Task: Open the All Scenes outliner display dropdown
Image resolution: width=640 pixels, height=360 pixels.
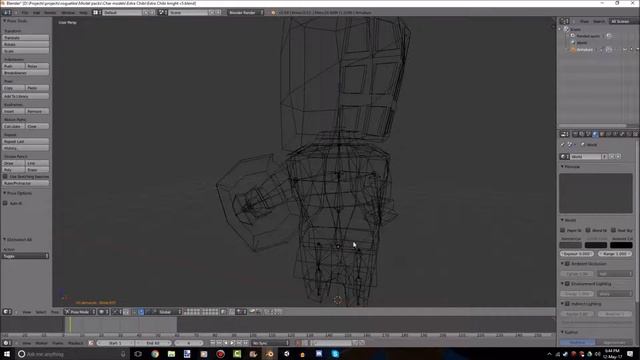Action: (623, 21)
